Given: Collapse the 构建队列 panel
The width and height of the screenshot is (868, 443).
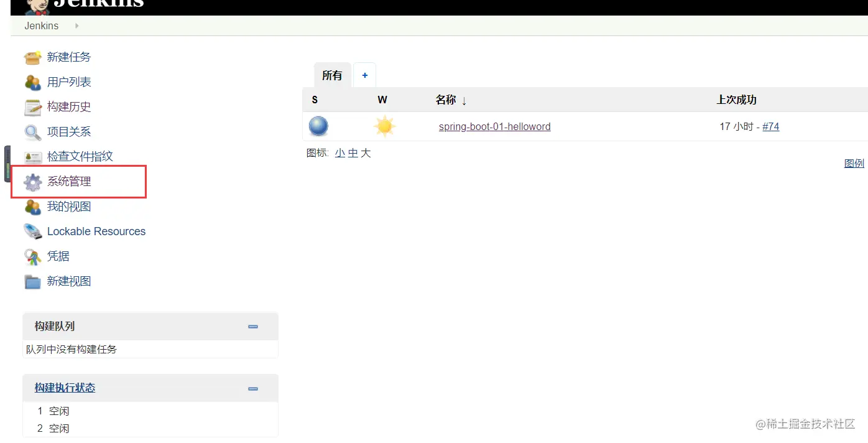Looking at the screenshot, I should (x=253, y=327).
